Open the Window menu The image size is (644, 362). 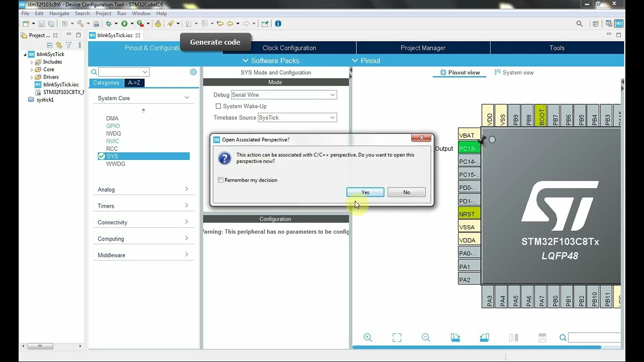pyautogui.click(x=141, y=14)
